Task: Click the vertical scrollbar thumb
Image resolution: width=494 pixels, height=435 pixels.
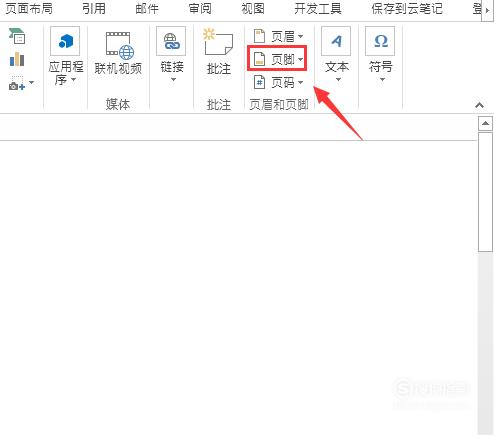Action: (x=485, y=192)
